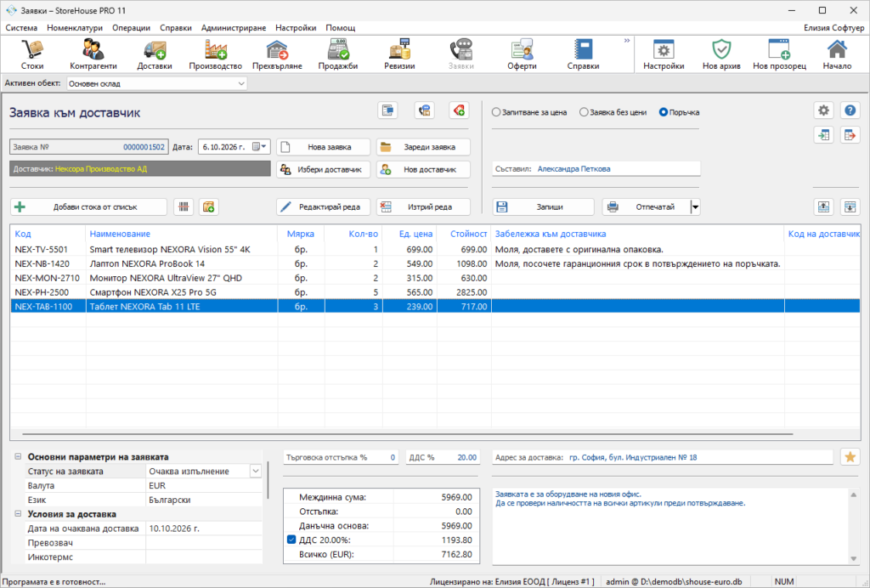Open a new window with Нов прозорец

coord(780,54)
